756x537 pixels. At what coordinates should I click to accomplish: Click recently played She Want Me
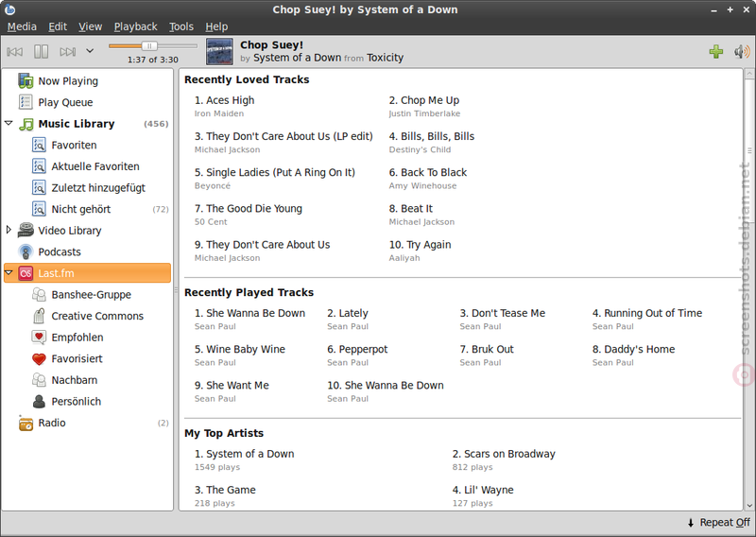click(x=232, y=386)
